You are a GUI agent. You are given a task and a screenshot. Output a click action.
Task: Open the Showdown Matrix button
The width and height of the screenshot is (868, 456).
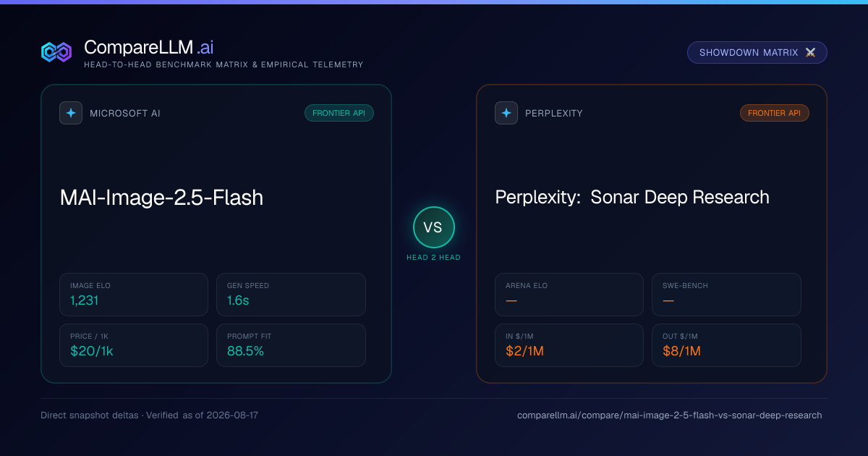(757, 53)
